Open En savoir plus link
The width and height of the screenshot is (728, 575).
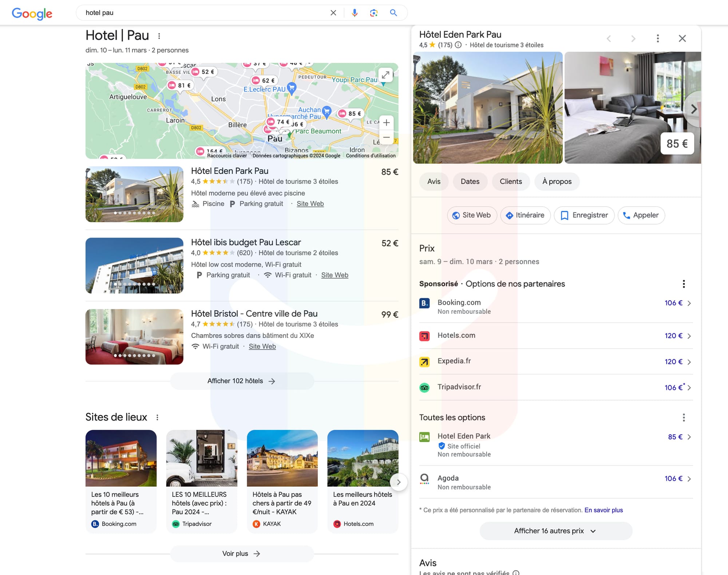tap(604, 510)
